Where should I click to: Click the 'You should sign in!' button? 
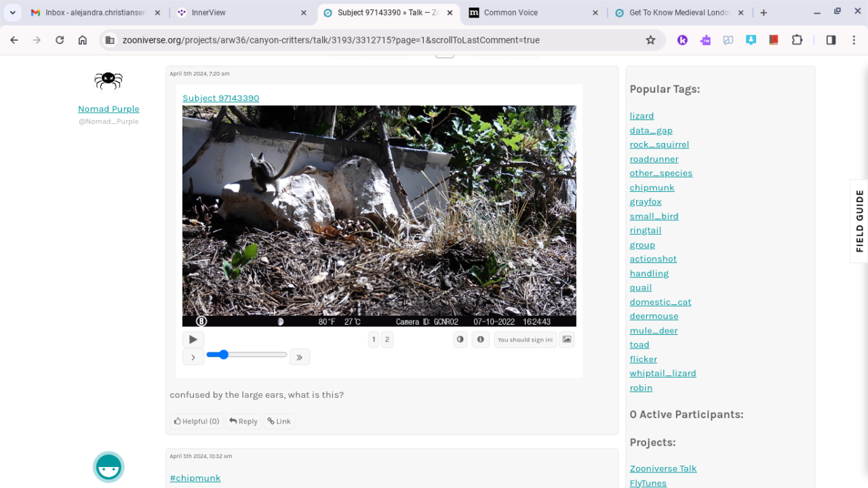(525, 340)
